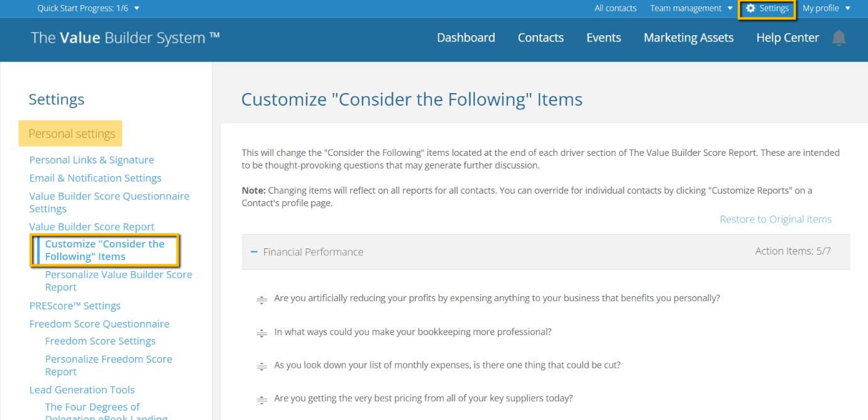View All contacts from the top bar
The height and width of the screenshot is (420, 868).
click(615, 8)
